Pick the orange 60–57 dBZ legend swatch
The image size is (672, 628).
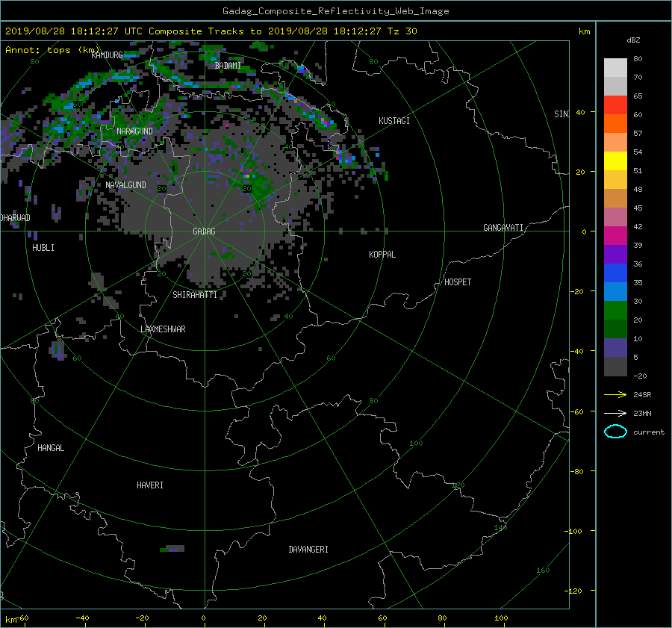click(x=615, y=123)
